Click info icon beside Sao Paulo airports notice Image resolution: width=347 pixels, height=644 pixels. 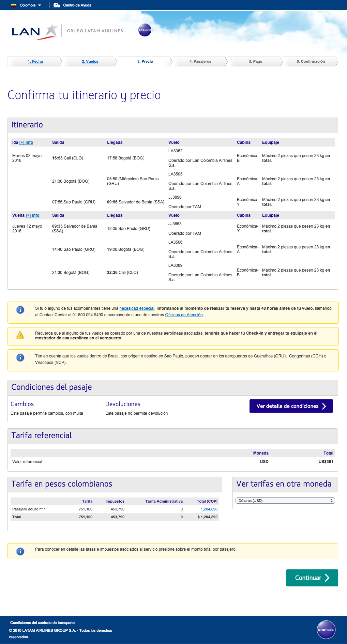[x=20, y=357]
